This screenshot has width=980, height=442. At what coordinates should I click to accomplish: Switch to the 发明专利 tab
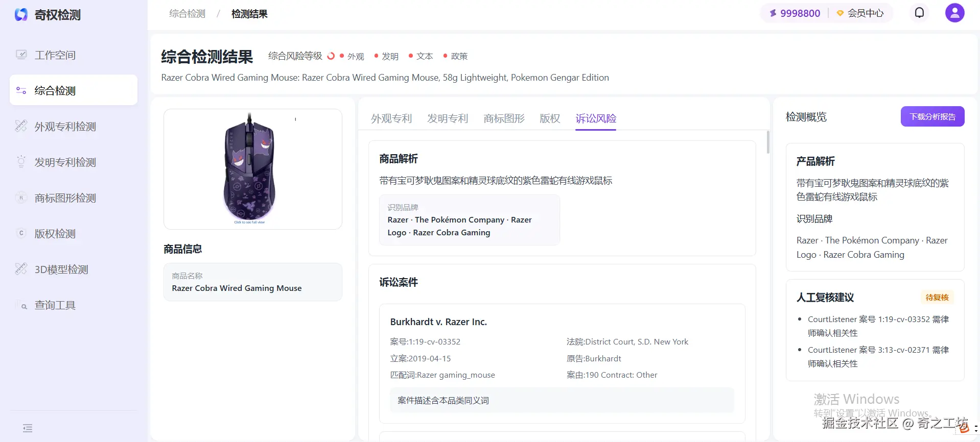click(x=448, y=118)
